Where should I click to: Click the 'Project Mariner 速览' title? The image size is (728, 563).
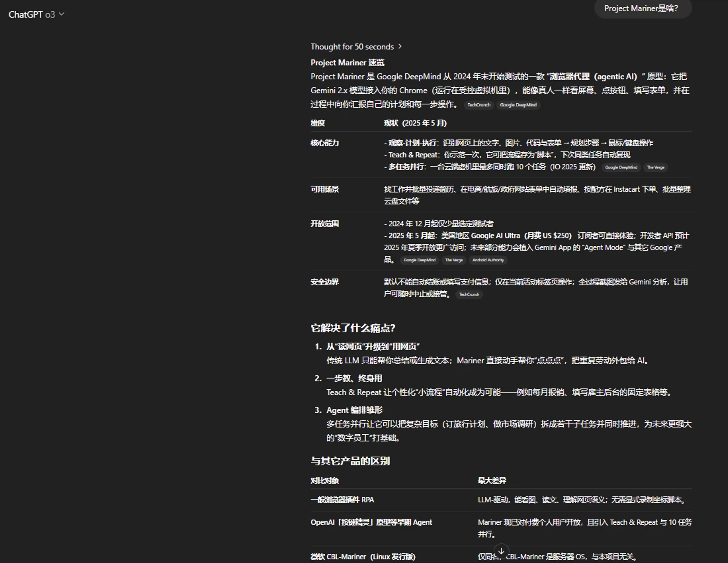point(347,63)
